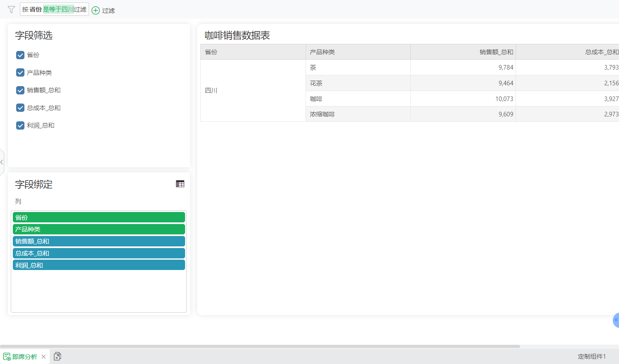619x364 pixels.
Task: Click the 咖啡 product cell
Action: 358,99
